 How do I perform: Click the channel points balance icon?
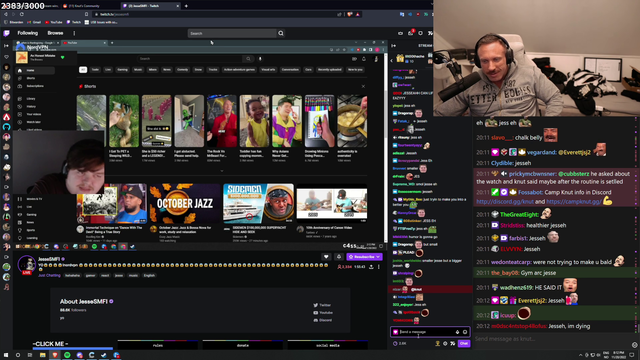tap(395, 344)
